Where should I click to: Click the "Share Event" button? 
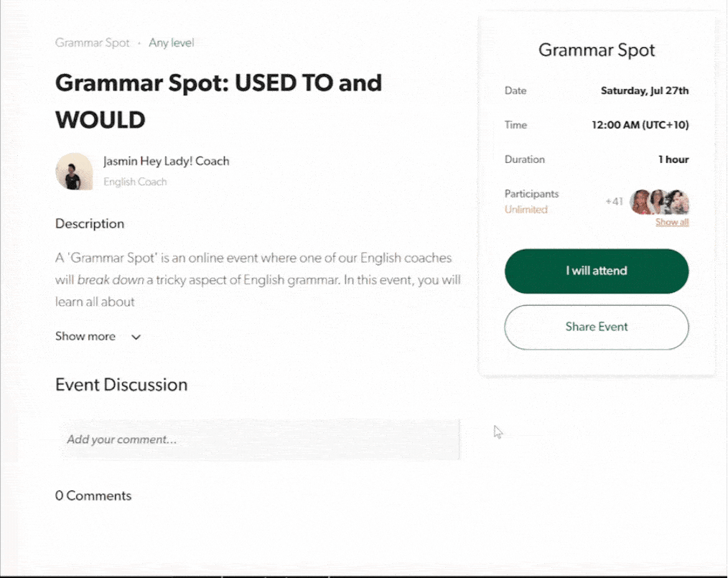click(x=596, y=327)
